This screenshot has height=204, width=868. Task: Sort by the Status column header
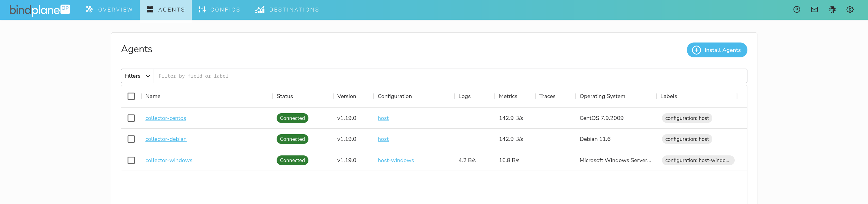click(x=285, y=96)
